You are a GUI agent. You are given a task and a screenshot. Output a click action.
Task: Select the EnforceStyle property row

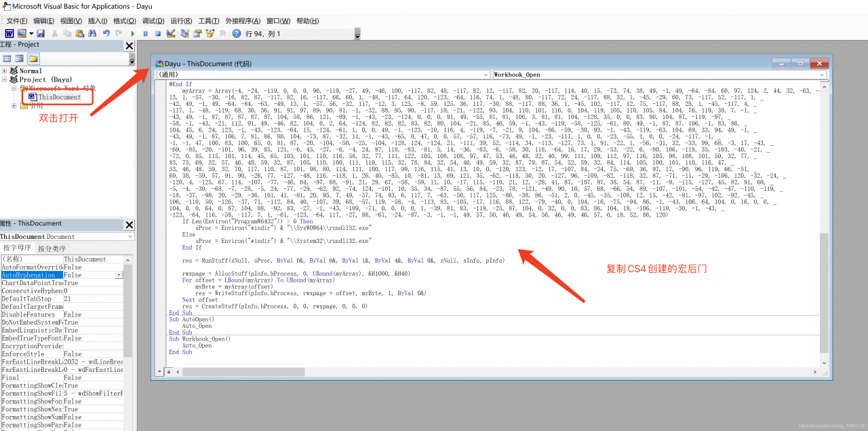click(x=62, y=354)
